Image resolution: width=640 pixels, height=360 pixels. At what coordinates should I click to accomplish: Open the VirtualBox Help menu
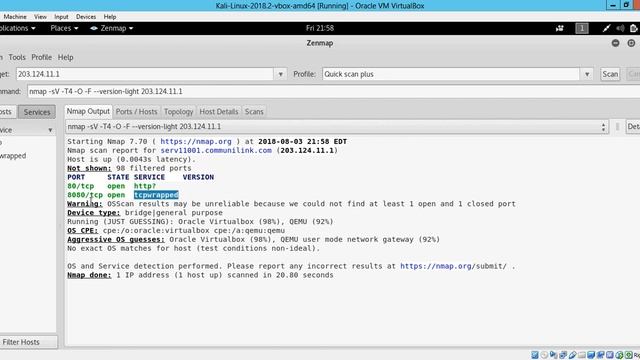(110, 17)
